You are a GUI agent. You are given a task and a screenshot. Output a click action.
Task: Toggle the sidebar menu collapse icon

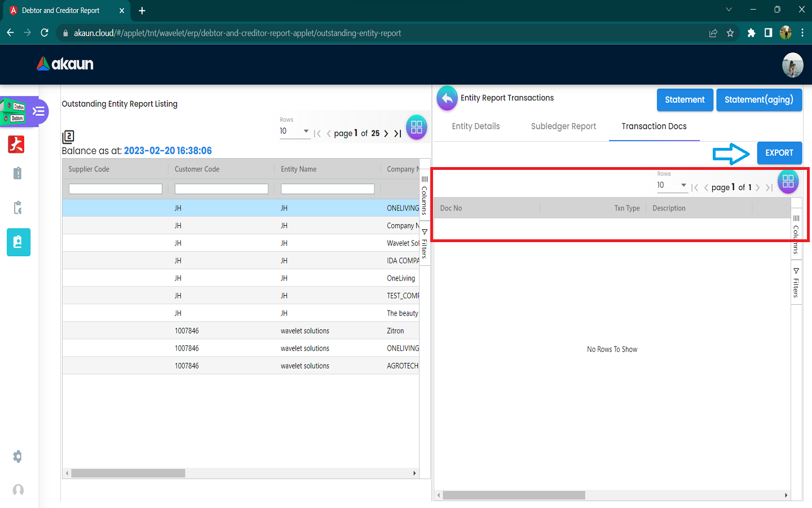pyautogui.click(x=38, y=111)
